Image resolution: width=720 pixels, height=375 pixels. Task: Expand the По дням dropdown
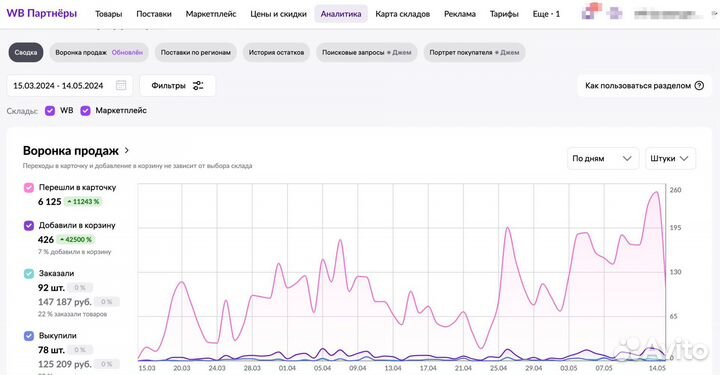(x=602, y=158)
